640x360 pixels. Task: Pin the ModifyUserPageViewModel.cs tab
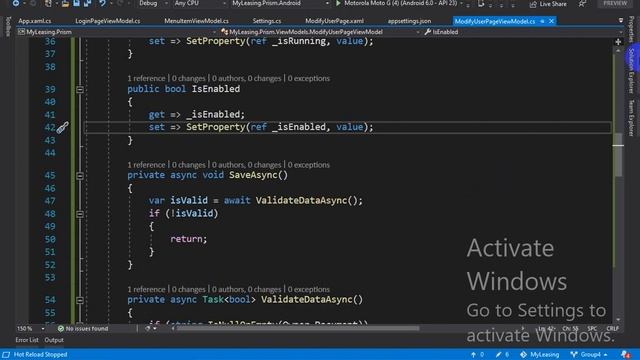[x=542, y=21]
